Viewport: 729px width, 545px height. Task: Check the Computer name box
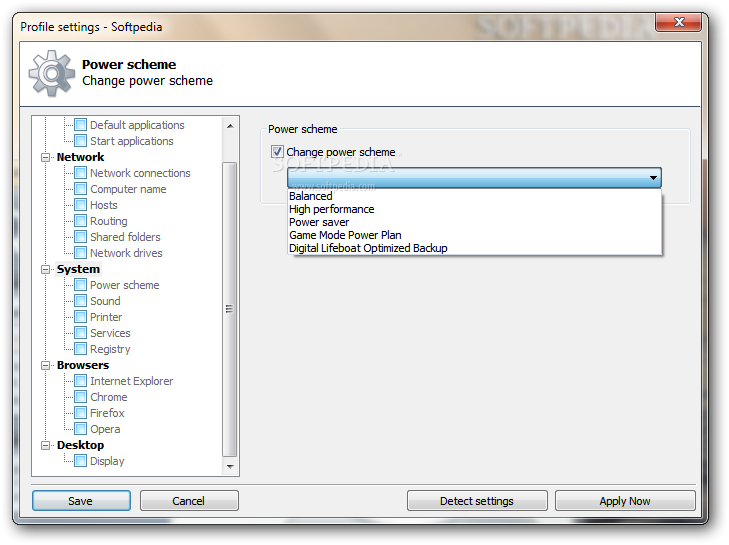pyautogui.click(x=80, y=189)
